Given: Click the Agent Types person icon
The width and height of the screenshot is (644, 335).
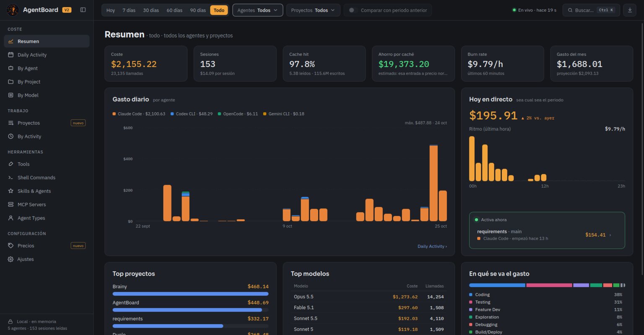Looking at the screenshot, I should pyautogui.click(x=11, y=218).
